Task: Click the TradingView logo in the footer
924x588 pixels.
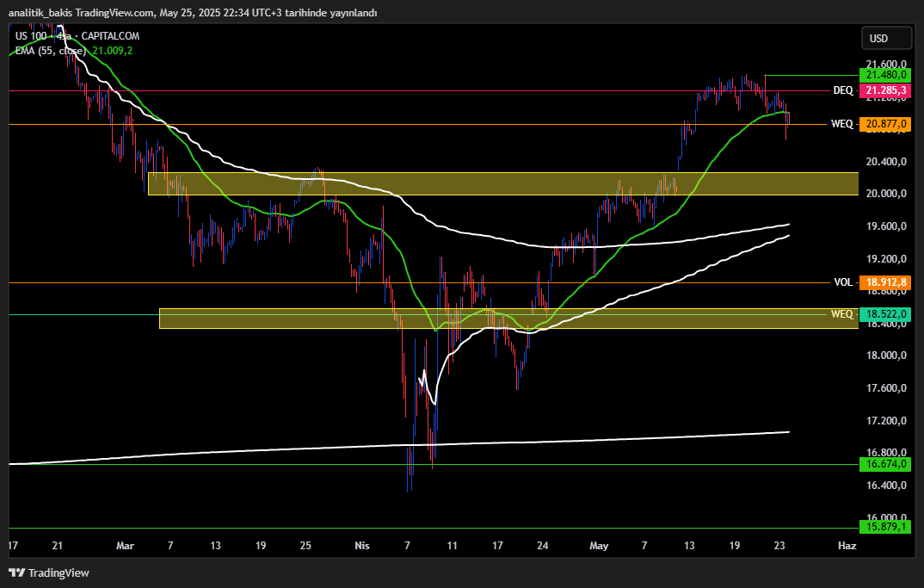Action: pos(49,573)
